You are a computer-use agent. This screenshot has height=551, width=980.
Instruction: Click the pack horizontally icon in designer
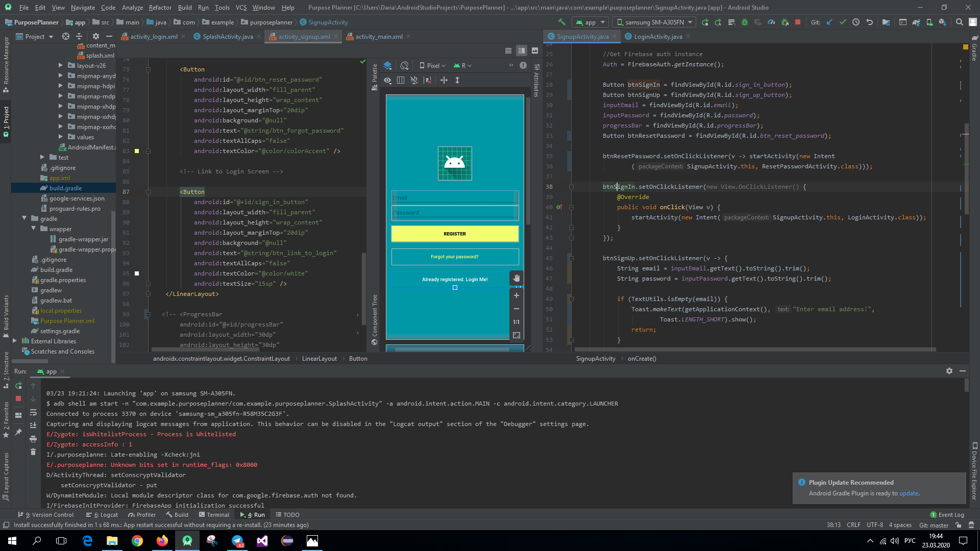coord(444,80)
